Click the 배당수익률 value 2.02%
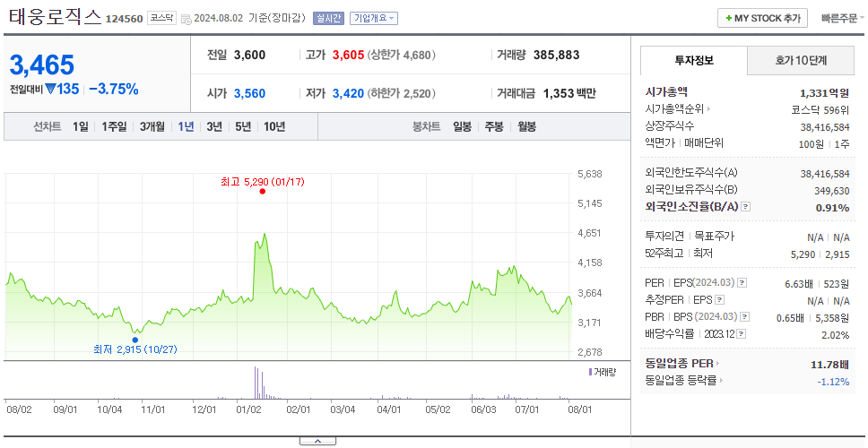This screenshot has width=868, height=448. tap(836, 334)
